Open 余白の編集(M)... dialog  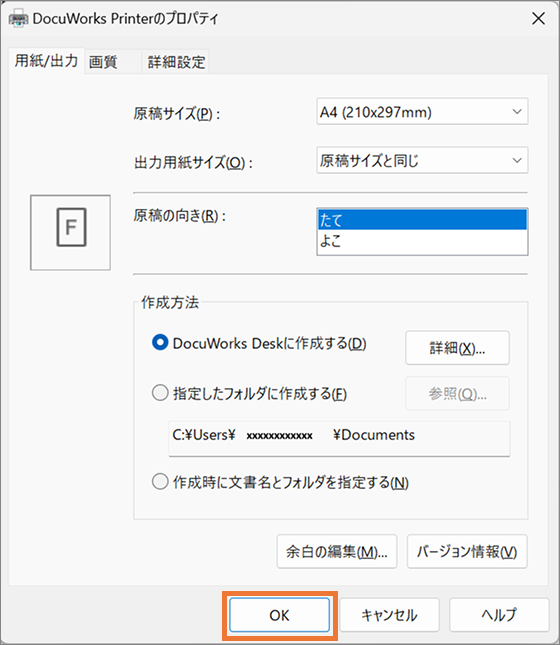pyautogui.click(x=337, y=552)
